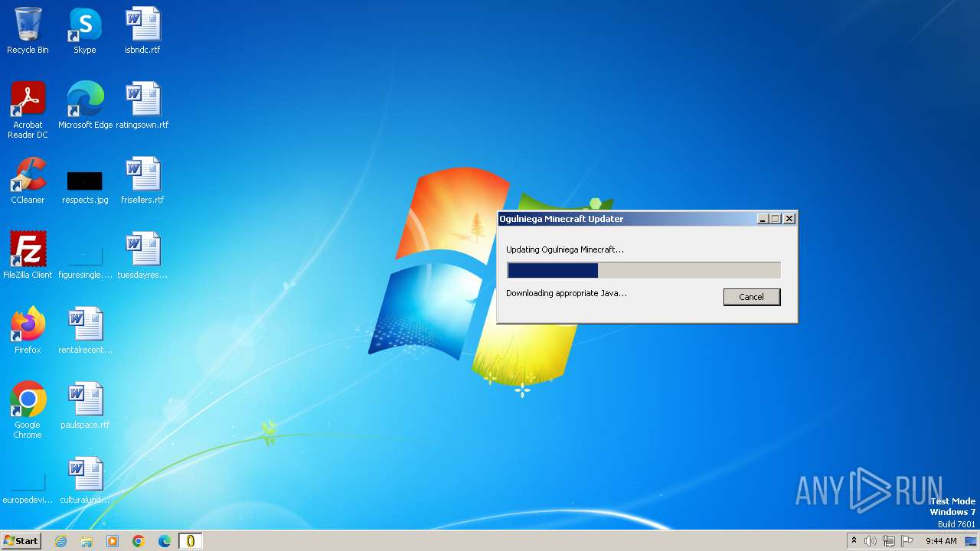Click the 9:44 AM clock

pos(941,541)
